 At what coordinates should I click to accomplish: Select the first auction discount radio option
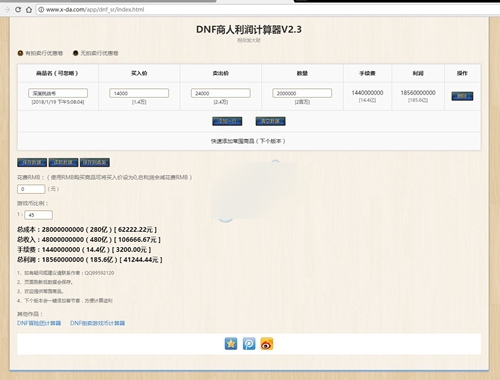(20, 53)
